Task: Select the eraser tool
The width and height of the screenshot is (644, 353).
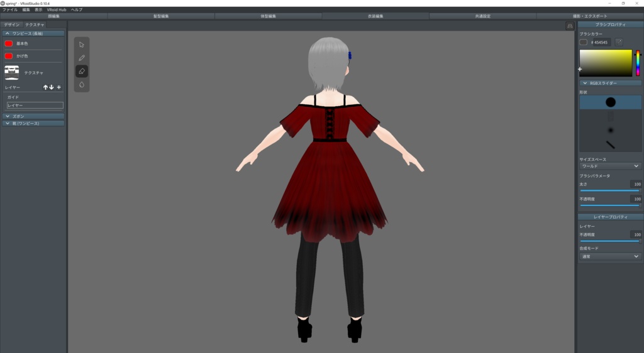Action: click(82, 72)
